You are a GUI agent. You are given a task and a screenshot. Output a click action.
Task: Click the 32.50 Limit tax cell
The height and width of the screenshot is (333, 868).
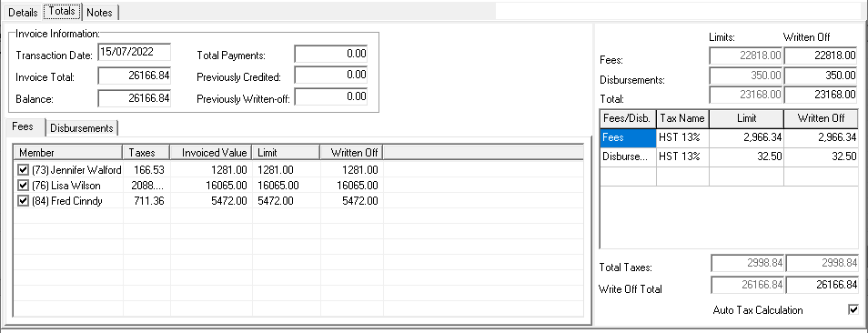[746, 156]
